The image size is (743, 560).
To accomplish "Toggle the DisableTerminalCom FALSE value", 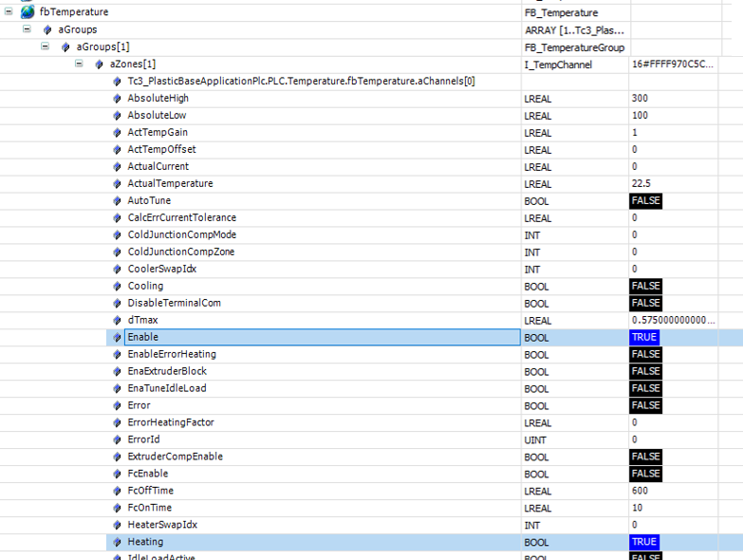I will click(x=645, y=303).
